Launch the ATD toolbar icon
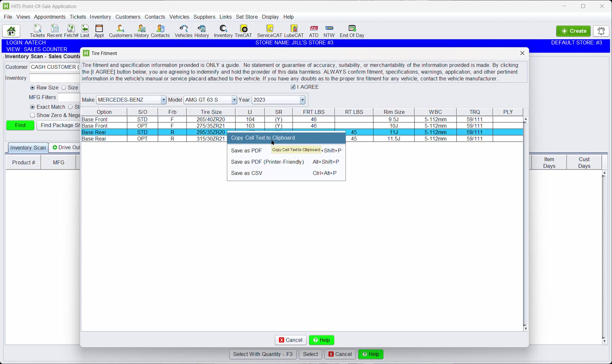 (313, 31)
